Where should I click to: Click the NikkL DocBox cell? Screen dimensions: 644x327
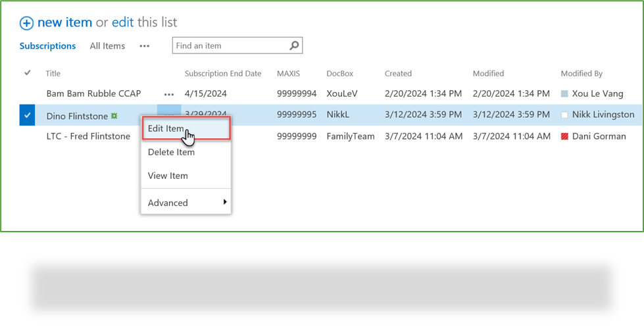tap(338, 115)
